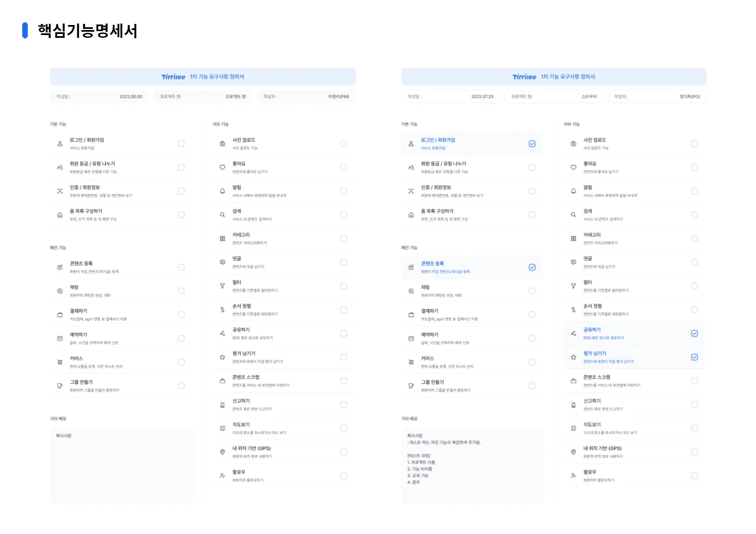Click the 서브 기능 section label in the blank 2022.00.00 form
The width and height of the screenshot is (756, 534).
click(221, 124)
